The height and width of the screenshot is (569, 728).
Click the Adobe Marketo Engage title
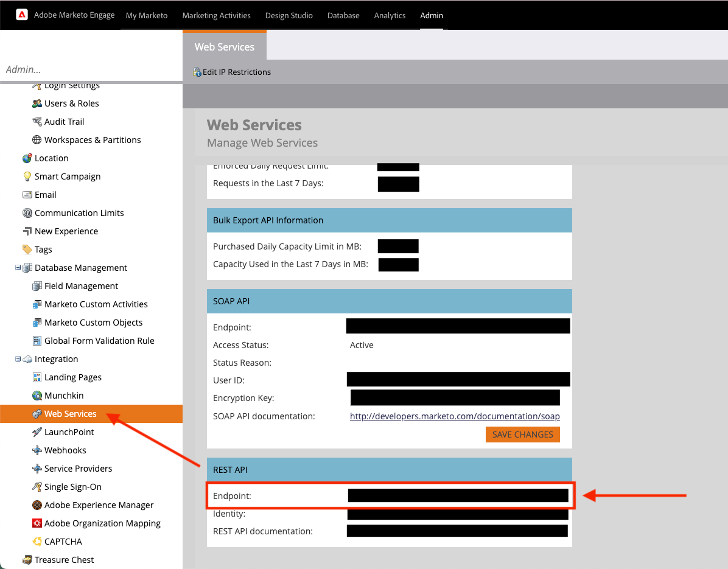pyautogui.click(x=74, y=15)
